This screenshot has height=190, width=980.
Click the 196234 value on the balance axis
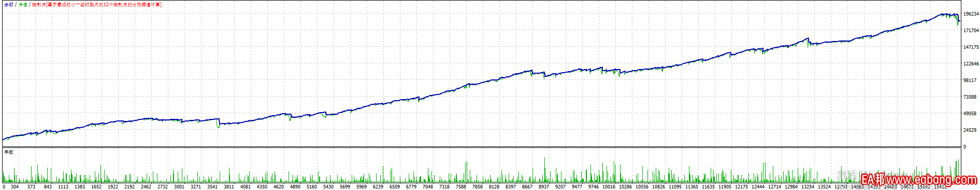(971, 14)
